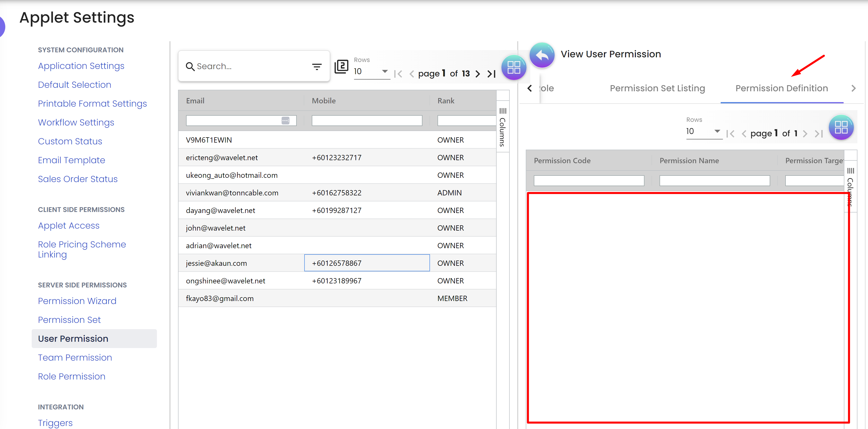Go to next page of user list
This screenshot has width=868, height=429.
click(478, 74)
